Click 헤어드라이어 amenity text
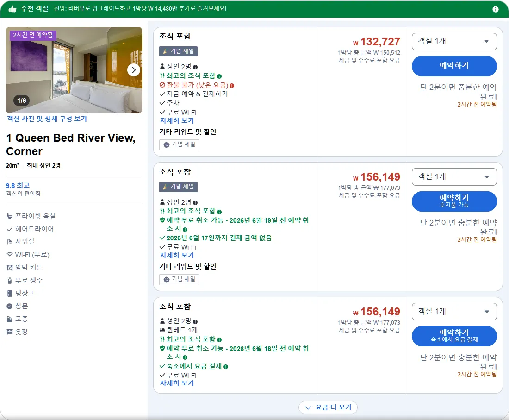Screen dimensions: 509x420 point(34,229)
